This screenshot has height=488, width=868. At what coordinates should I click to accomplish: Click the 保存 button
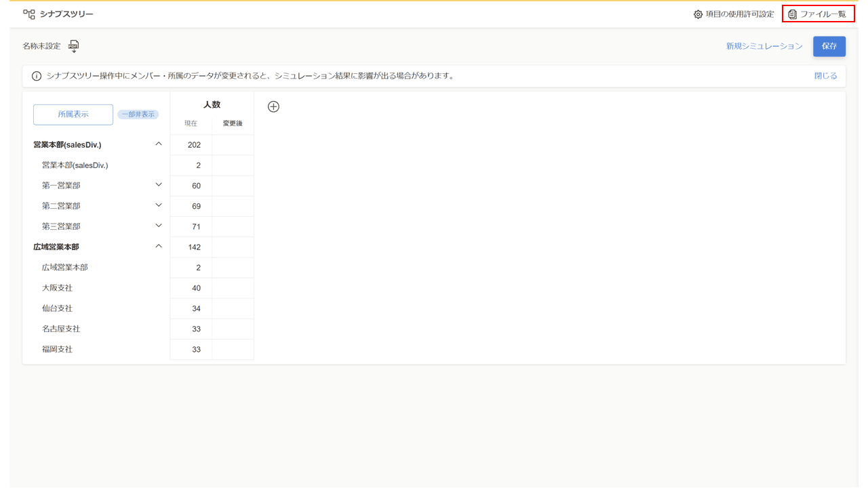[829, 46]
